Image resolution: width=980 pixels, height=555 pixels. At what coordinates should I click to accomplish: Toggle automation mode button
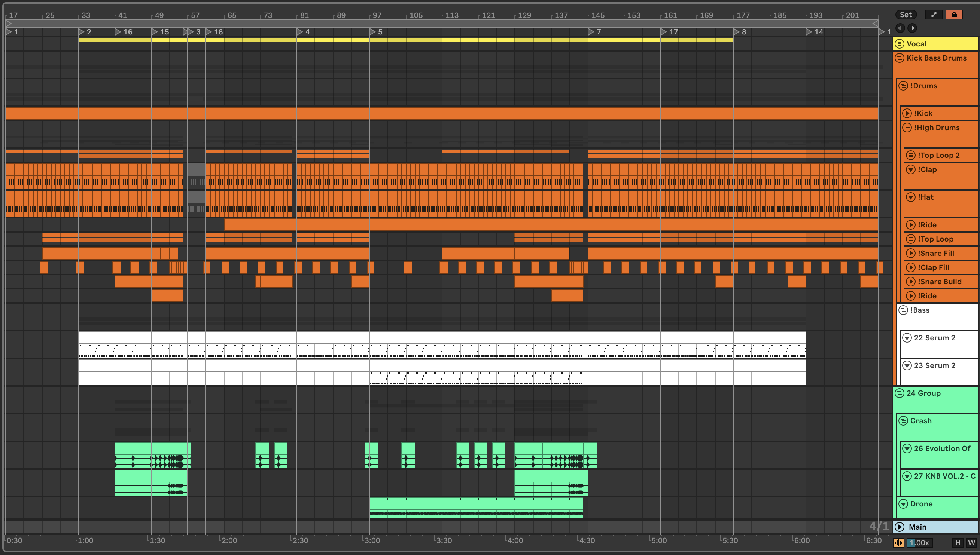tap(934, 15)
